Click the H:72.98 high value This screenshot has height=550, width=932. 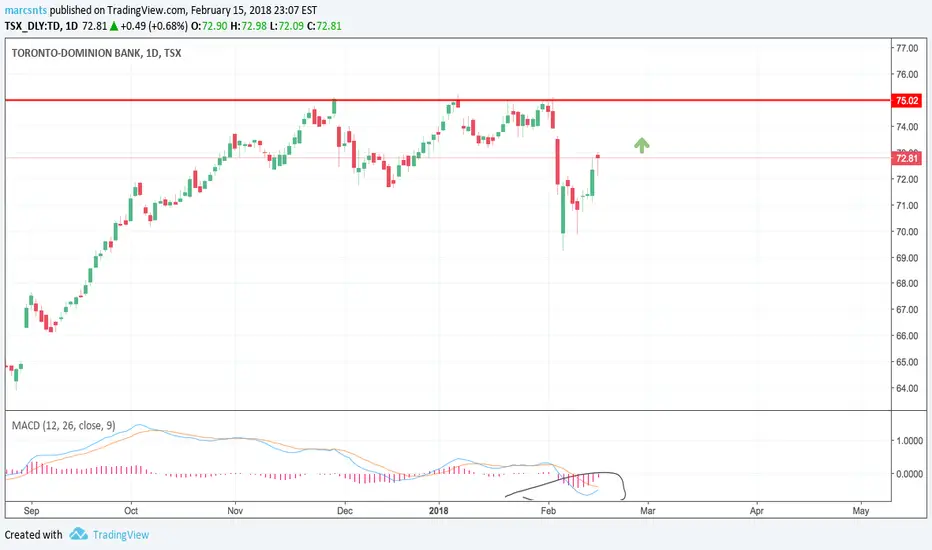248,26
